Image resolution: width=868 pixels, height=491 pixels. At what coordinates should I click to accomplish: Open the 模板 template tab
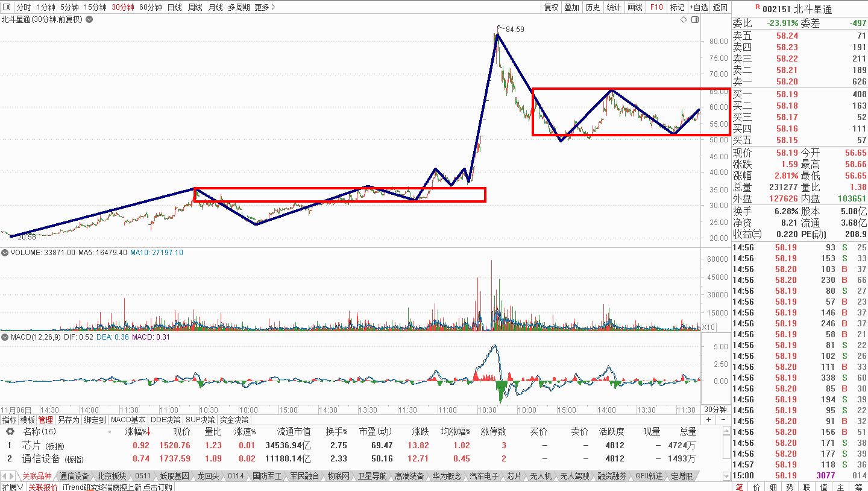(28, 420)
